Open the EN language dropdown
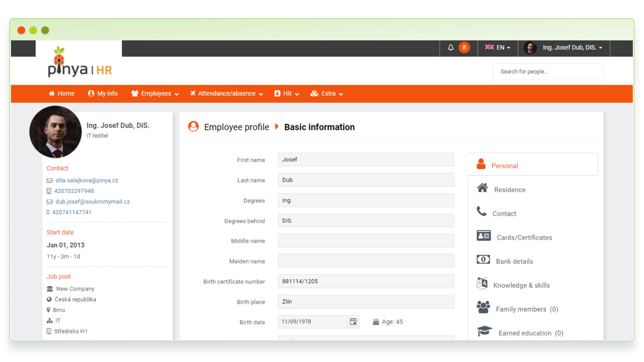The image size is (644, 362). (x=498, y=48)
